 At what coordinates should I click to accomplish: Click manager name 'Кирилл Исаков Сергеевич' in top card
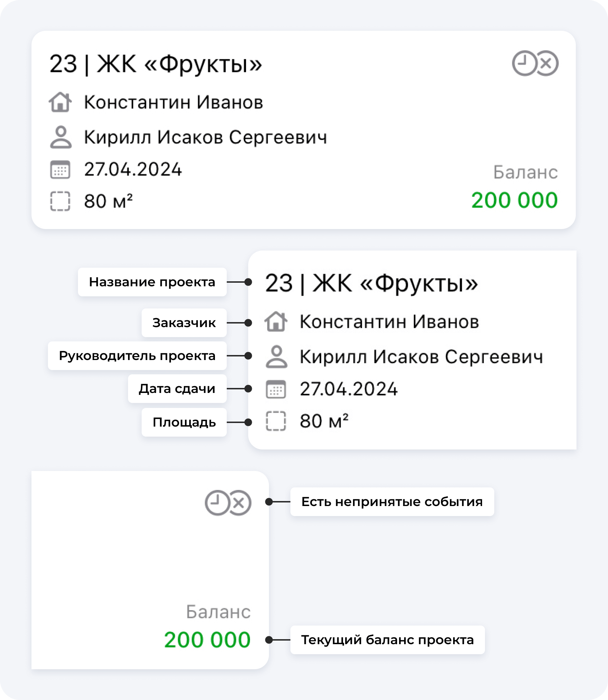pos(205,137)
